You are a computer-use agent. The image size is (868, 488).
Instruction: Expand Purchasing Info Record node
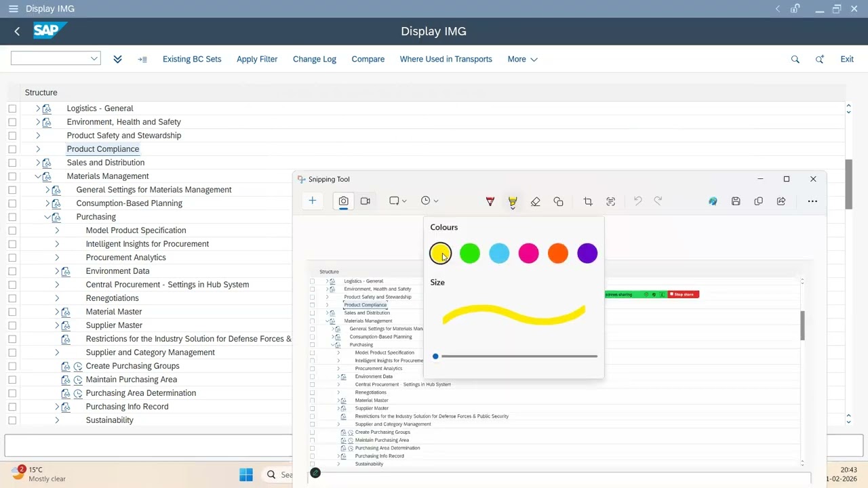click(57, 407)
